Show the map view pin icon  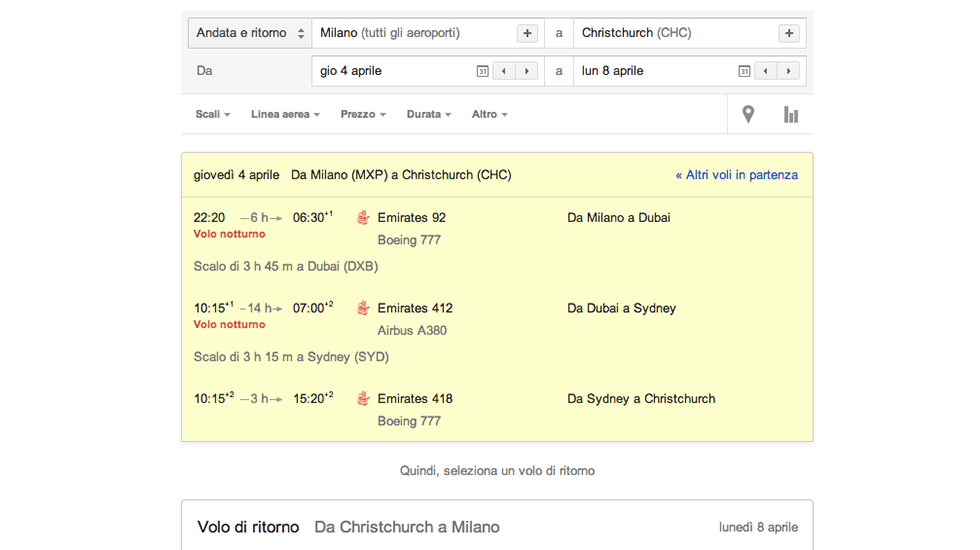coord(748,114)
